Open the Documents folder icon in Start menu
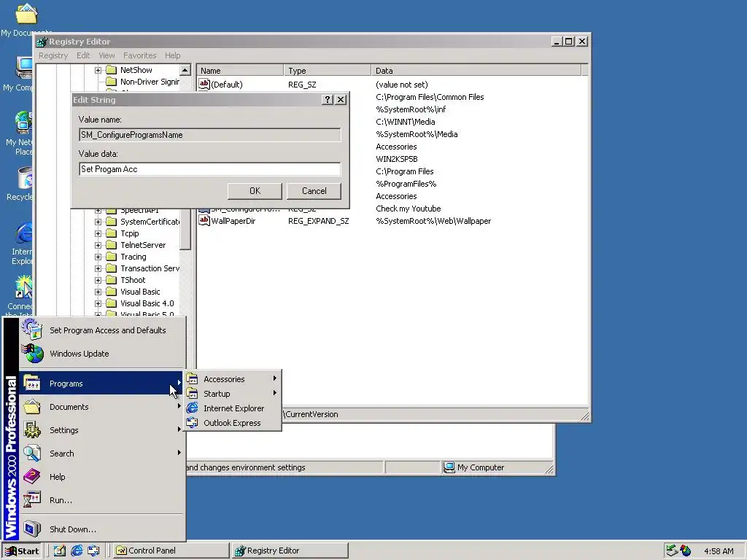747x560 pixels. tap(32, 407)
